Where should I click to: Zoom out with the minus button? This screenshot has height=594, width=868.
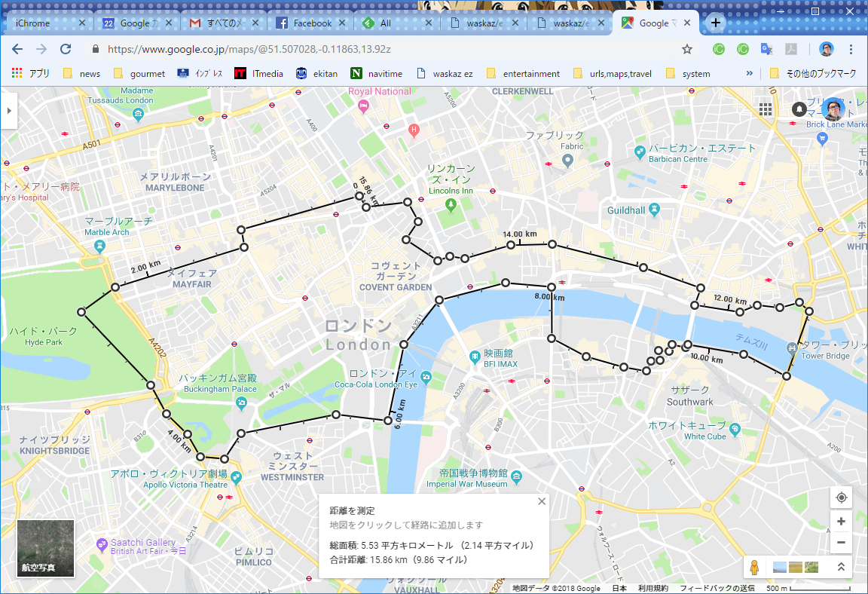click(841, 543)
